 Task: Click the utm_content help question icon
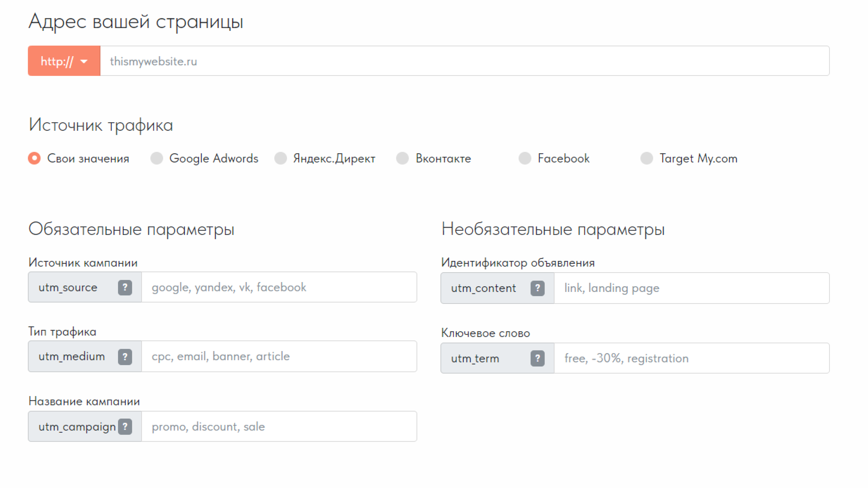pyautogui.click(x=538, y=288)
